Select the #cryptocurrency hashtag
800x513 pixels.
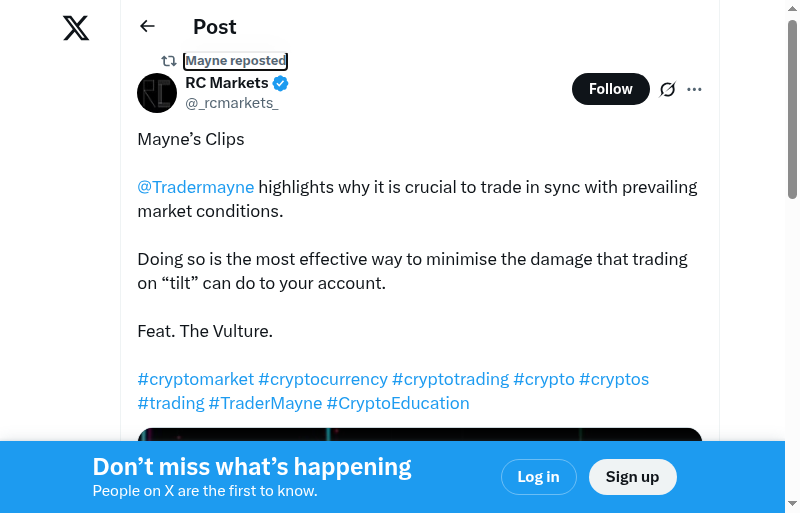(323, 379)
